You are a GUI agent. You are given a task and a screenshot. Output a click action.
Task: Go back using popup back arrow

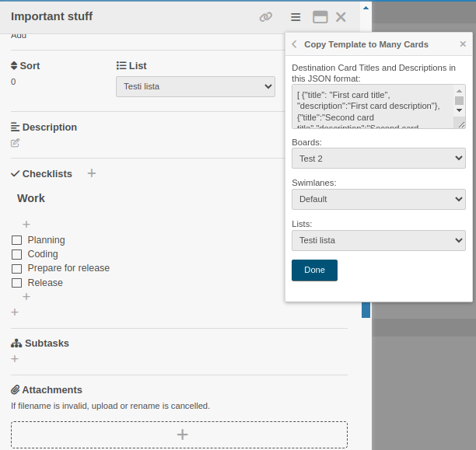point(295,45)
